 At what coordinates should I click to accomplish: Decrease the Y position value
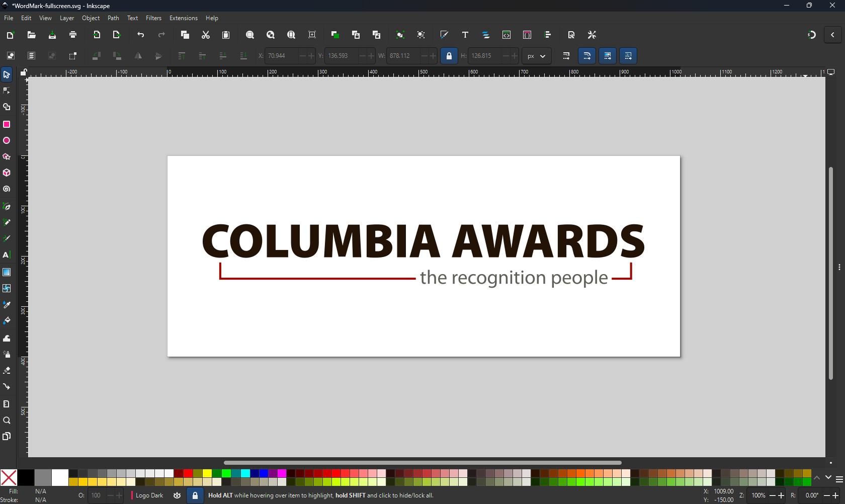(x=362, y=56)
